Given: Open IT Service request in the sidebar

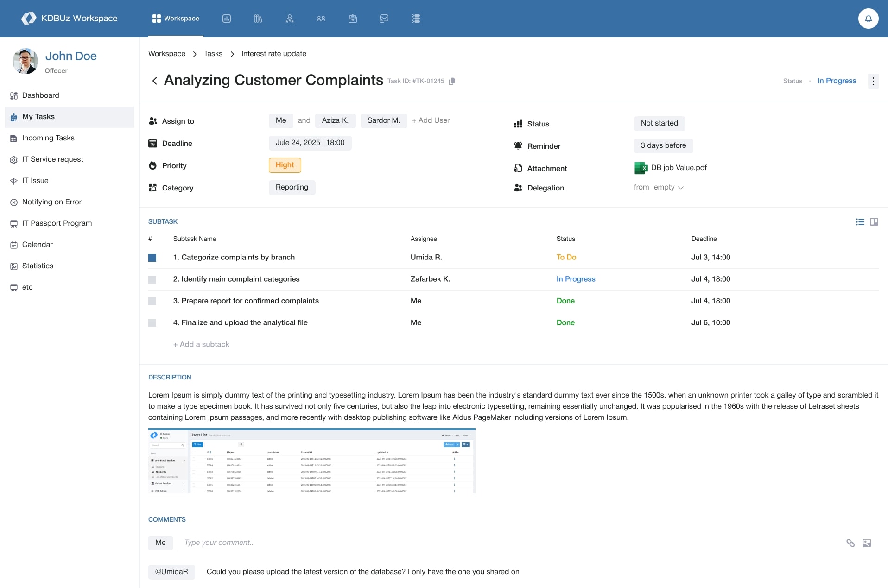Looking at the screenshot, I should pos(70,159).
